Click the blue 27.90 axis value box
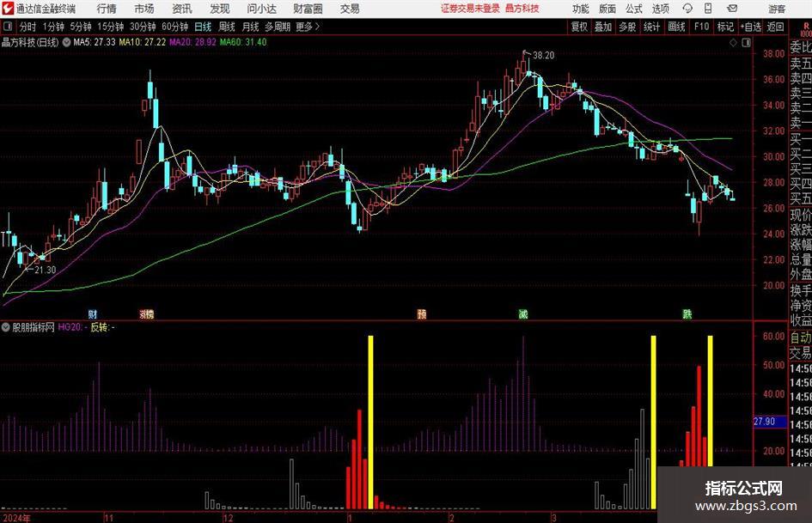 click(770, 422)
